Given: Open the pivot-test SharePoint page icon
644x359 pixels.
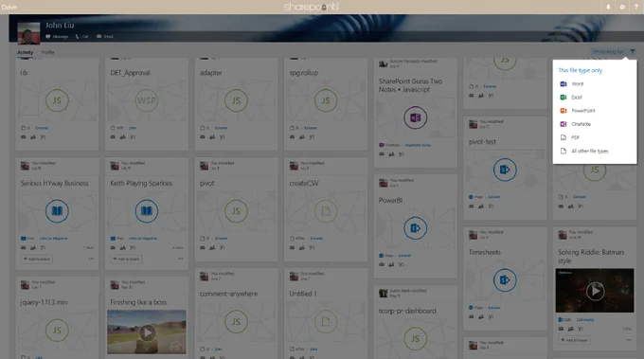Looking at the screenshot, I should tap(505, 170).
